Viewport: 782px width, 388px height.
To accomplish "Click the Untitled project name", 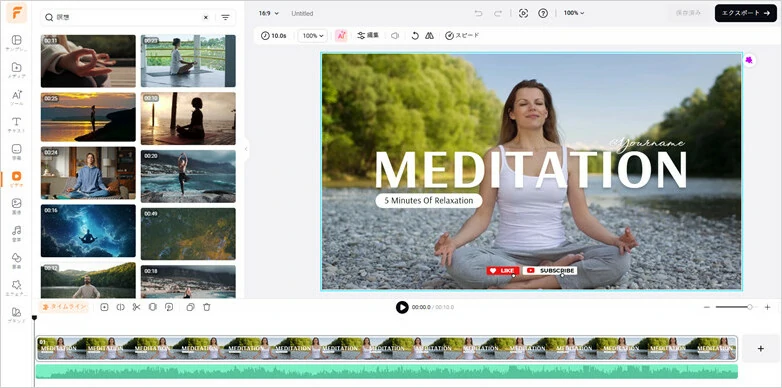I will tap(302, 13).
